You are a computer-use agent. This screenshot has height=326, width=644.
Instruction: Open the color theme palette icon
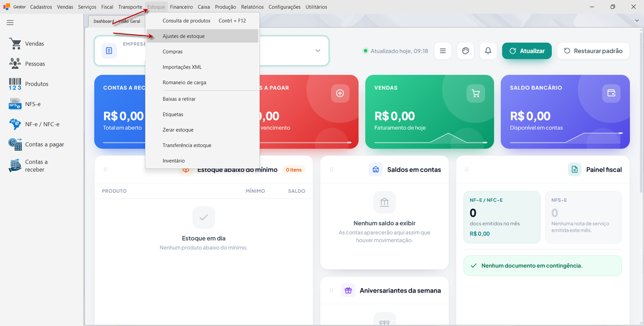click(x=466, y=51)
